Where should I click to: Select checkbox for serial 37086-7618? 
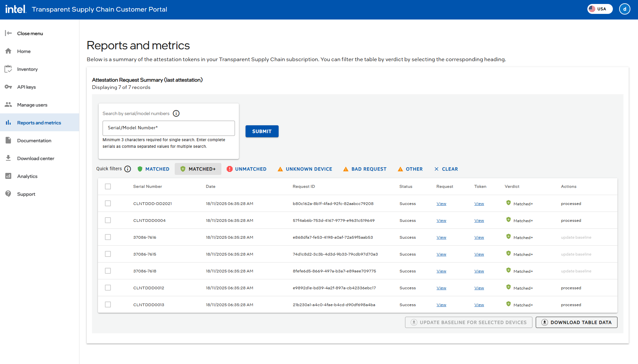(108, 271)
